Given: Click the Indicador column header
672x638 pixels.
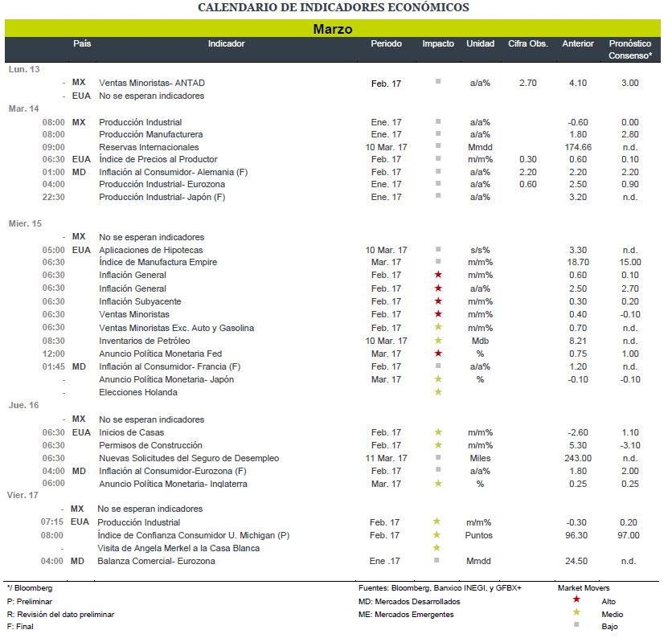Looking at the screenshot, I should coord(227,43).
